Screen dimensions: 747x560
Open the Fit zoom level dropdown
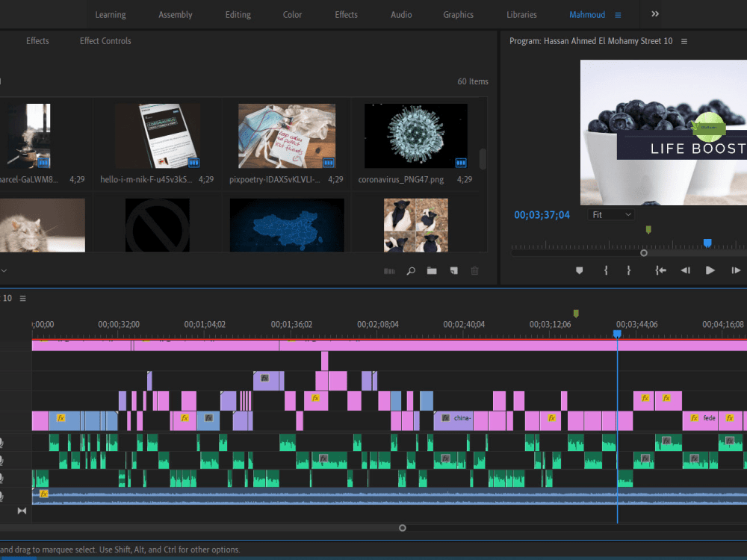pyautogui.click(x=611, y=215)
